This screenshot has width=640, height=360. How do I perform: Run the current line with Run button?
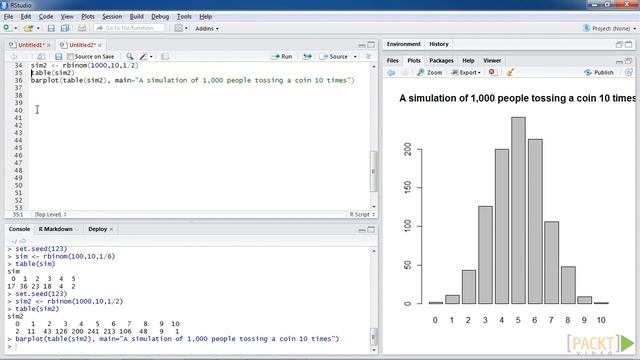(282, 57)
